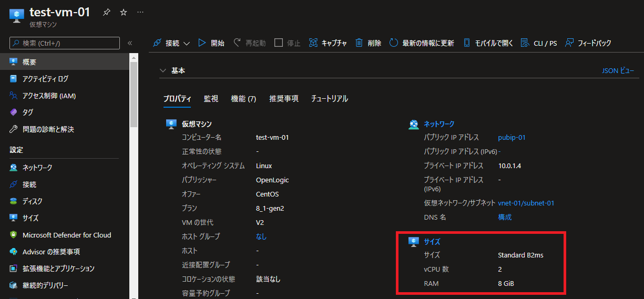Focus the 検索 (Ctrl+/) search box
644x299 pixels.
[65, 43]
